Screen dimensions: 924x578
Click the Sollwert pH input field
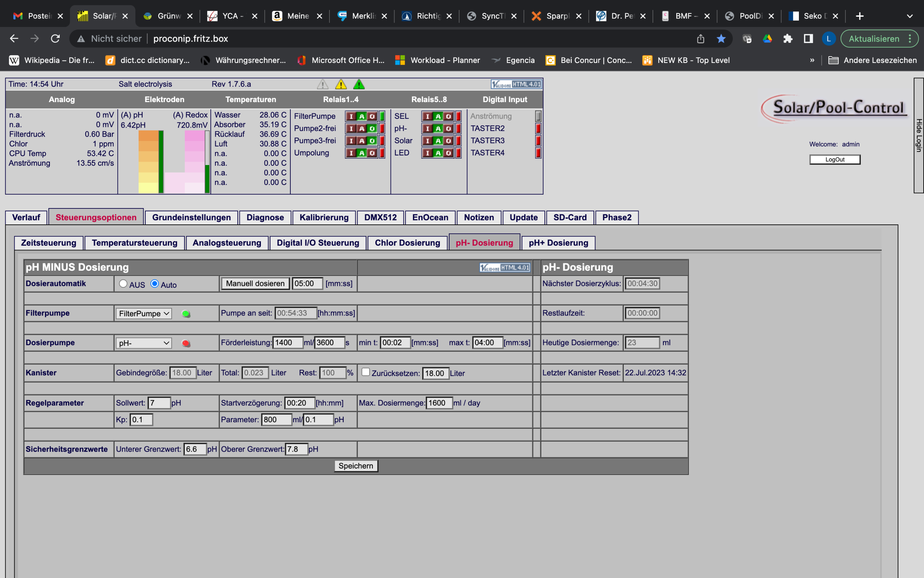click(159, 403)
